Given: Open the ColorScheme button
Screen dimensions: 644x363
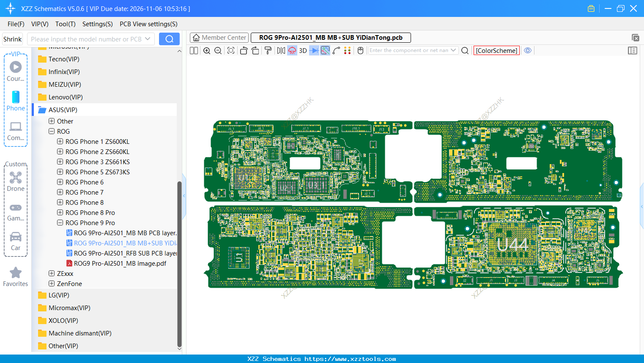Looking at the screenshot, I should click(496, 50).
